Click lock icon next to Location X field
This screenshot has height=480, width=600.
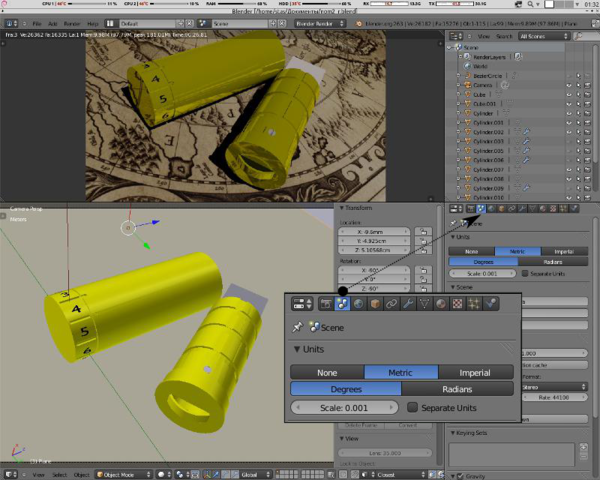coord(423,232)
